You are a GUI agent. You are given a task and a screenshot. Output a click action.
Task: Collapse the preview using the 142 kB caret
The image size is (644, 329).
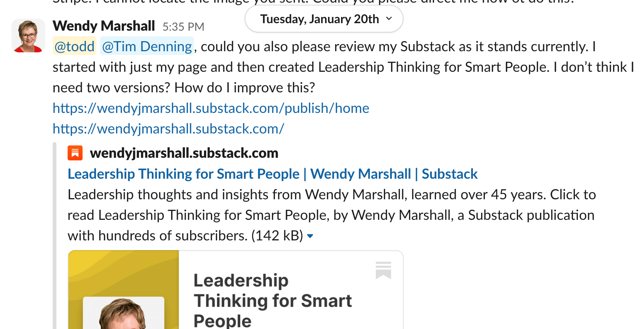(310, 236)
